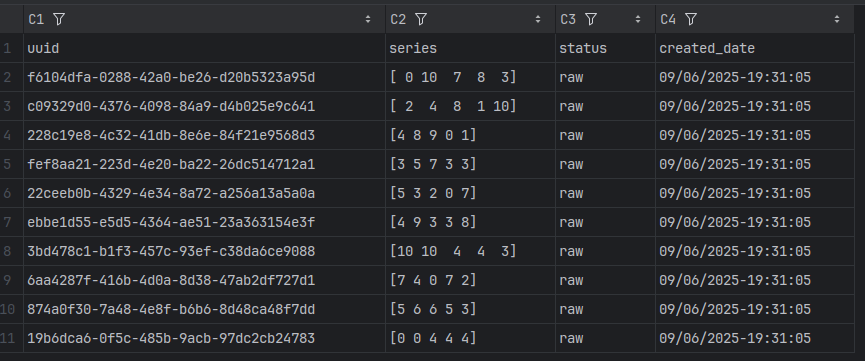Viewport: 865px width, 361px height.
Task: Open the filter icon for column C2
Action: (x=421, y=19)
